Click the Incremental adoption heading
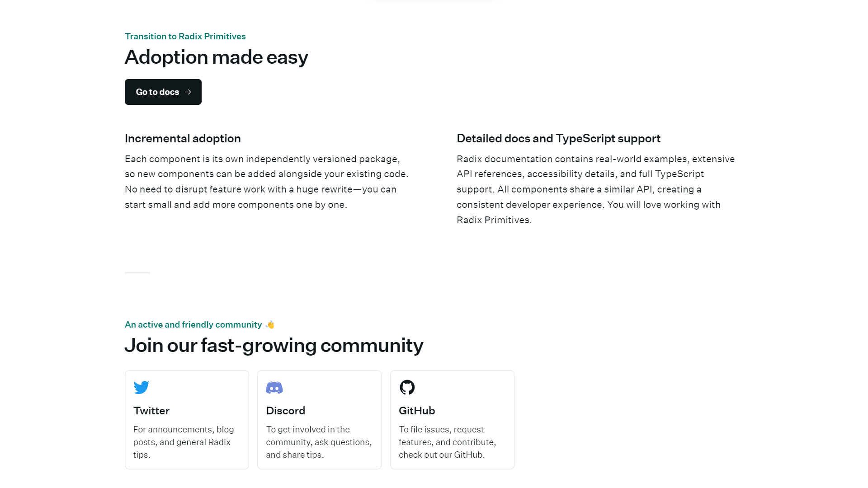 (x=183, y=138)
